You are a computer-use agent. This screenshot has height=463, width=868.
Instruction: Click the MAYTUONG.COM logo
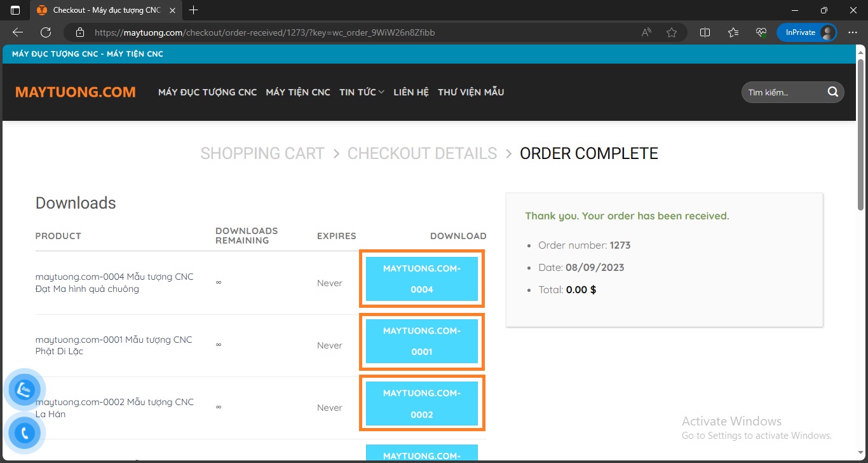[76, 92]
